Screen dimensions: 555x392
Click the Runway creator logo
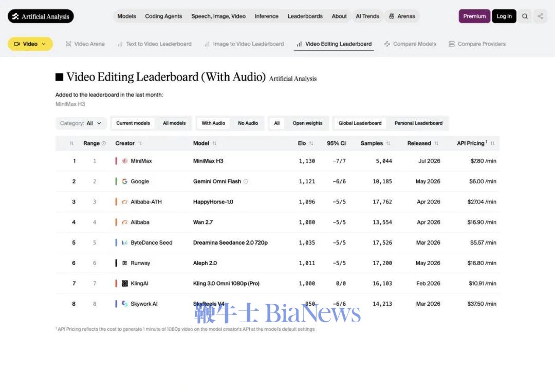pos(124,263)
